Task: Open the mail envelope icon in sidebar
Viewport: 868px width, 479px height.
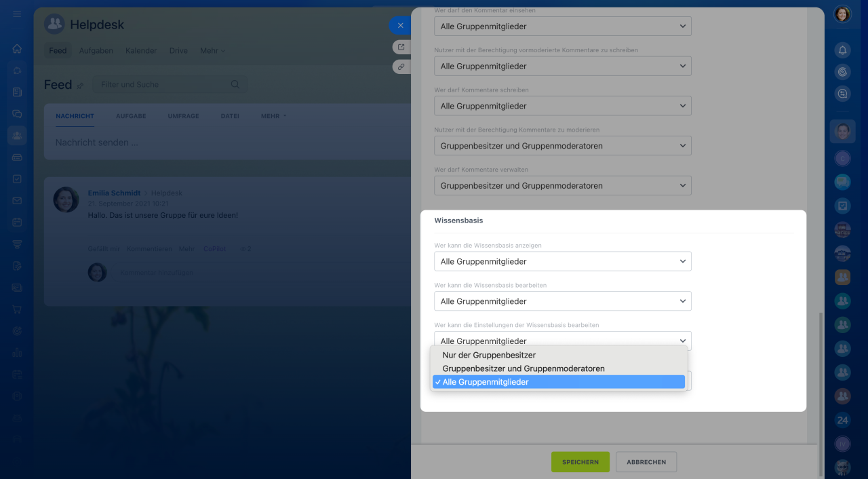Action: (x=17, y=201)
